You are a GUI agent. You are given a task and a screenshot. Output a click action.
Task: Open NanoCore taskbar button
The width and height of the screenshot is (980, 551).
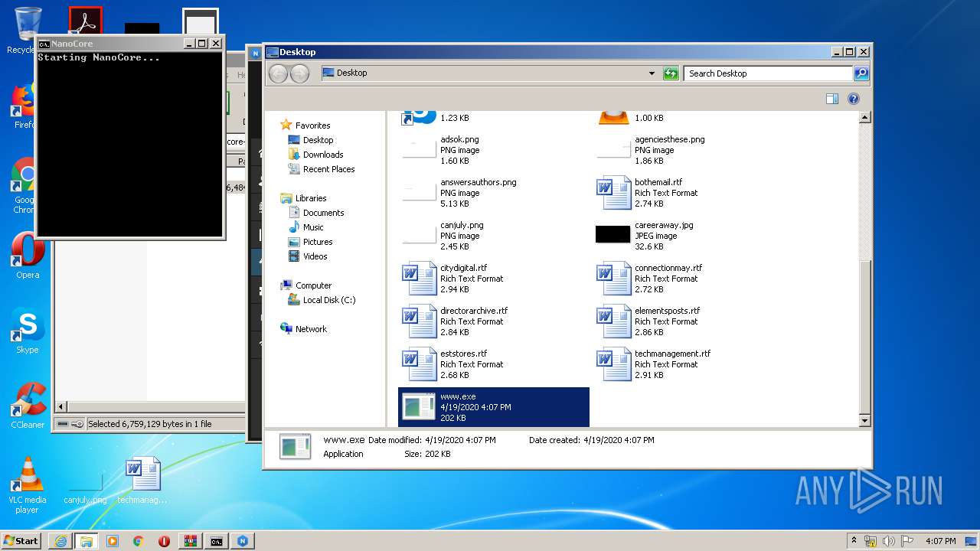coord(243,541)
